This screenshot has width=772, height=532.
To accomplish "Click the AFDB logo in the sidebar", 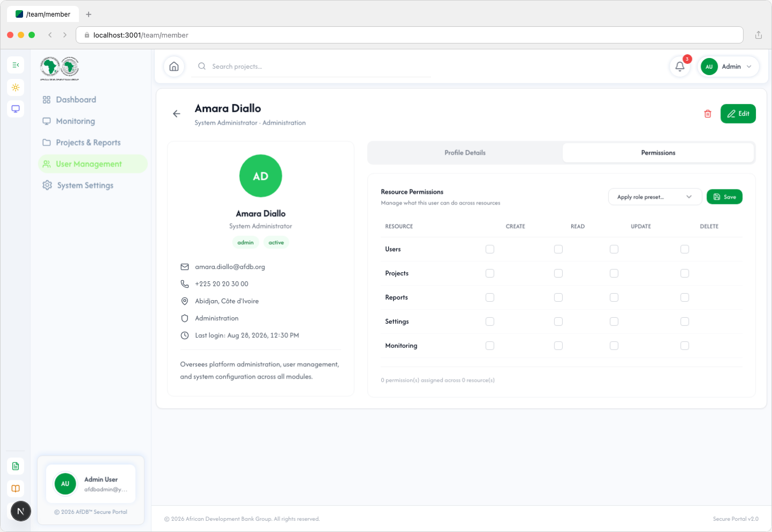I will [x=60, y=68].
